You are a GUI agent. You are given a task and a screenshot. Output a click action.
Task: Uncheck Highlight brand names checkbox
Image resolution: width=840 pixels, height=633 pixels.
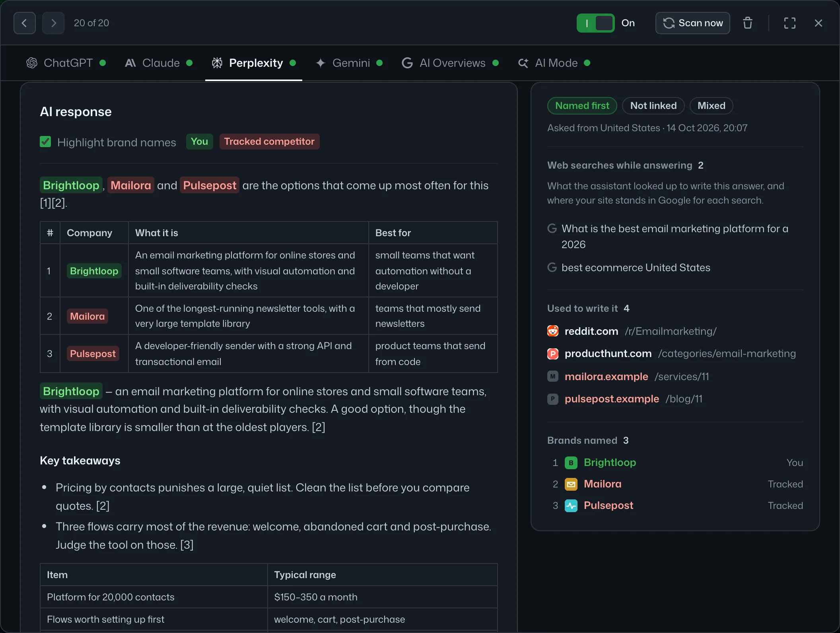click(x=45, y=142)
